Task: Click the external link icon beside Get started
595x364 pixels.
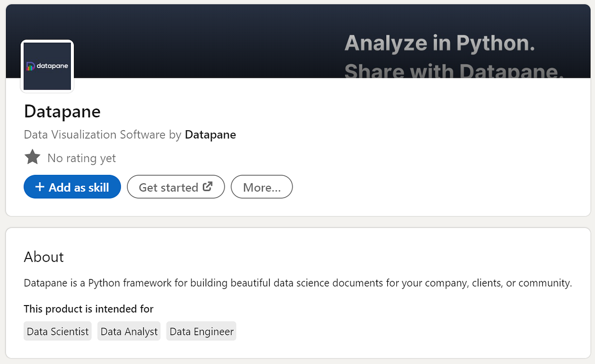Action: coord(209,186)
